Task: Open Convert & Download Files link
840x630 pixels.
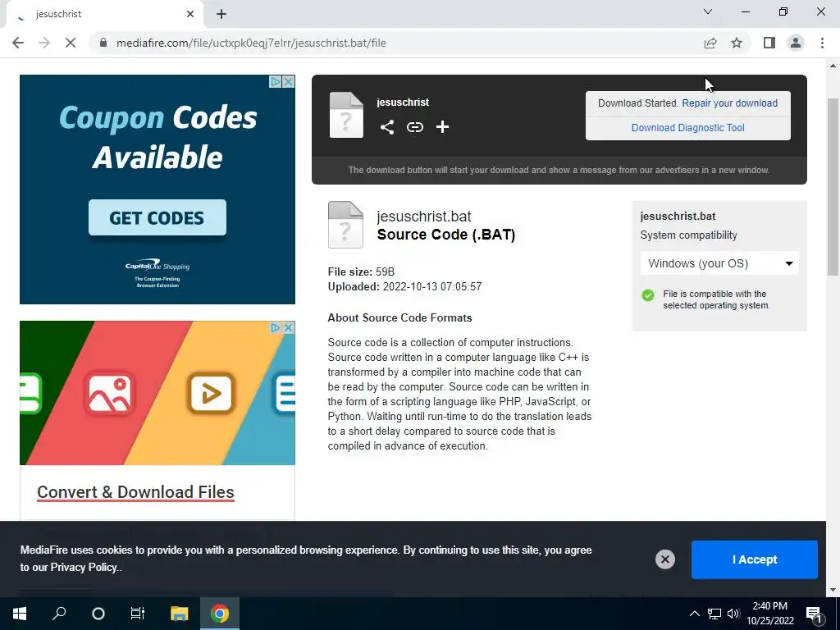Action: coord(135,492)
